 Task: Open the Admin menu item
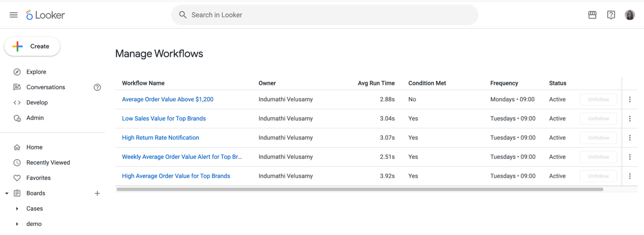[x=35, y=118]
